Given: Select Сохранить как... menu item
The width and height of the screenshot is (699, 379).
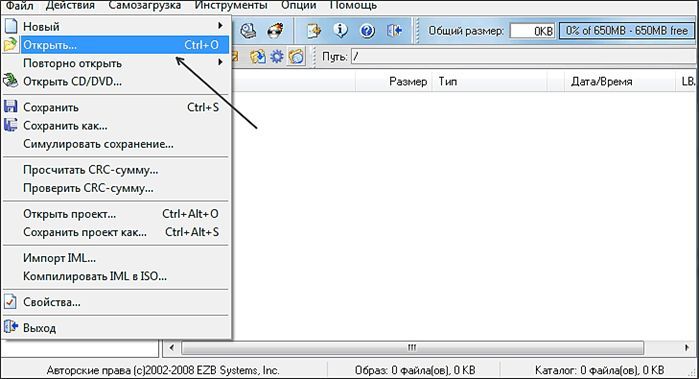Looking at the screenshot, I should tap(116, 126).
